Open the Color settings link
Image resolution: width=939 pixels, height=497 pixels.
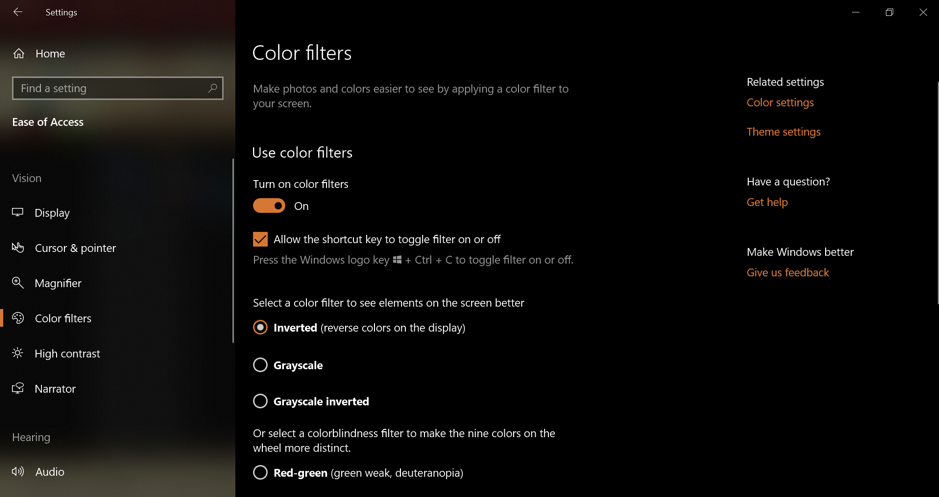tap(780, 102)
